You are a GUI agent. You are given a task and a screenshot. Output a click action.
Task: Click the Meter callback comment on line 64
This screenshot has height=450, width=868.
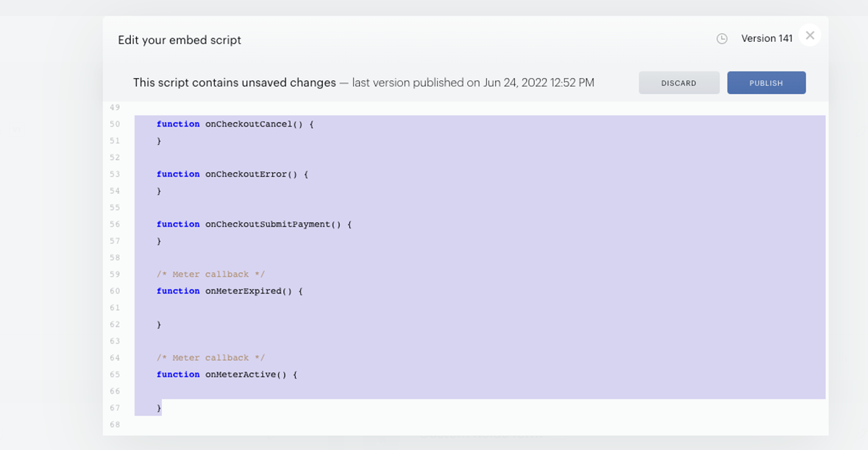click(x=210, y=358)
